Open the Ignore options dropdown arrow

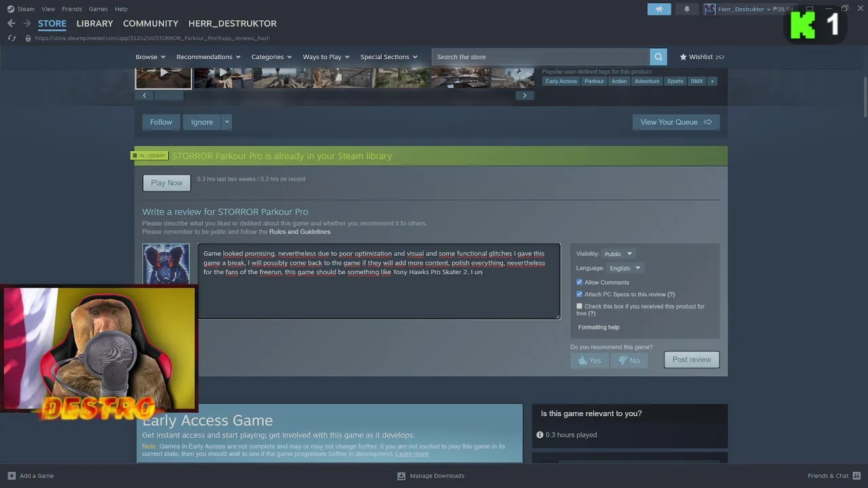226,122
